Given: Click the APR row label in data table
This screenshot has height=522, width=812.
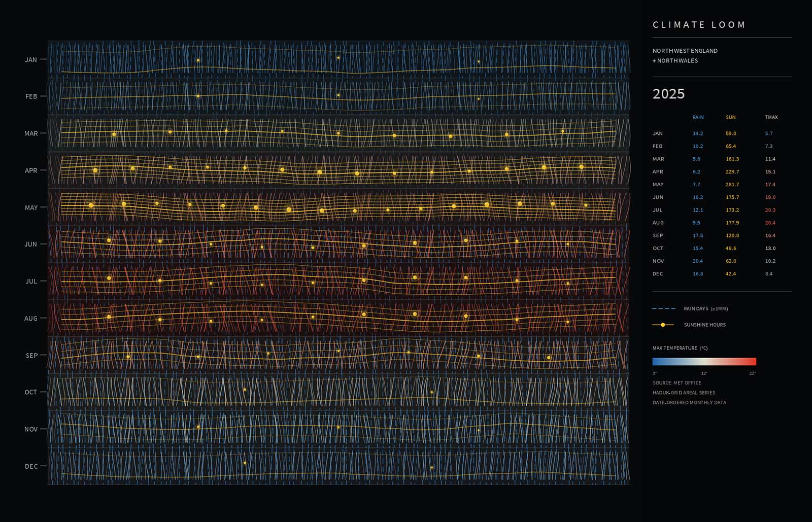Looking at the screenshot, I should (658, 172).
